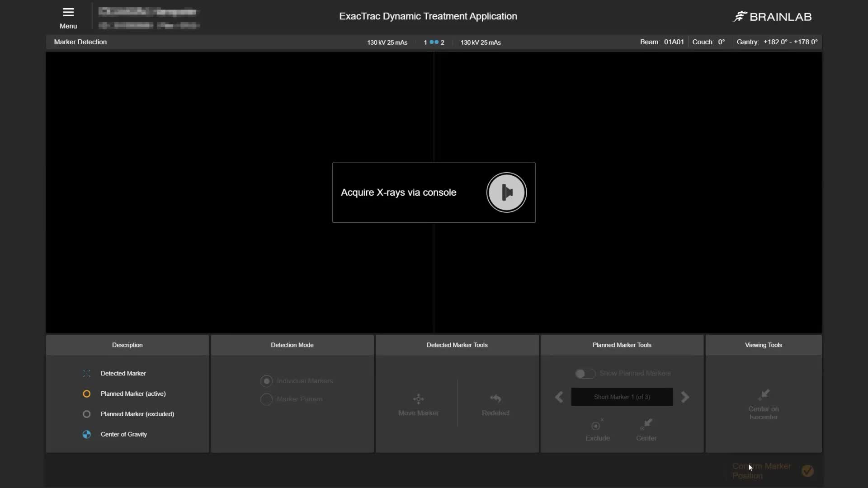Select Marker Pattern detection mode
Viewport: 868px width, 488px height.
tap(267, 399)
